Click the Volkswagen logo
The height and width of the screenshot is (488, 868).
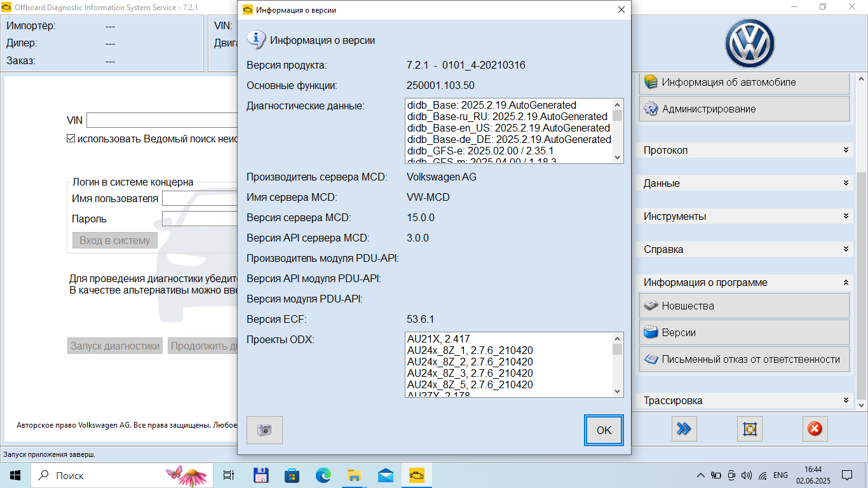[x=750, y=44]
